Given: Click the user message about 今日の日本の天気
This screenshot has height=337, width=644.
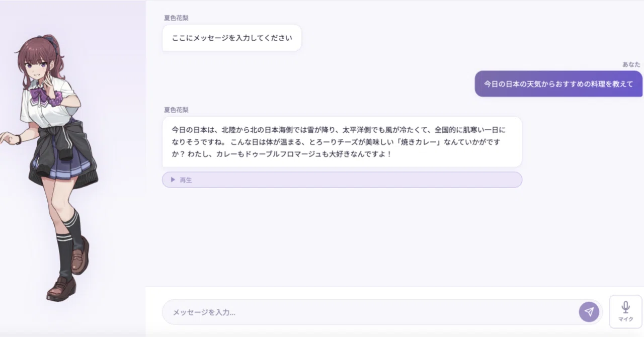Looking at the screenshot, I should pyautogui.click(x=558, y=84).
